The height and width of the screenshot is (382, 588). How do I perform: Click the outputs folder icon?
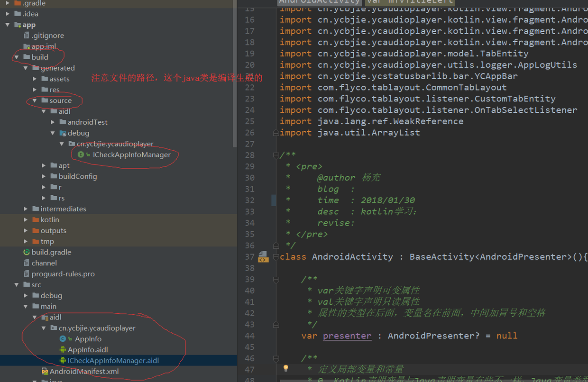point(36,230)
